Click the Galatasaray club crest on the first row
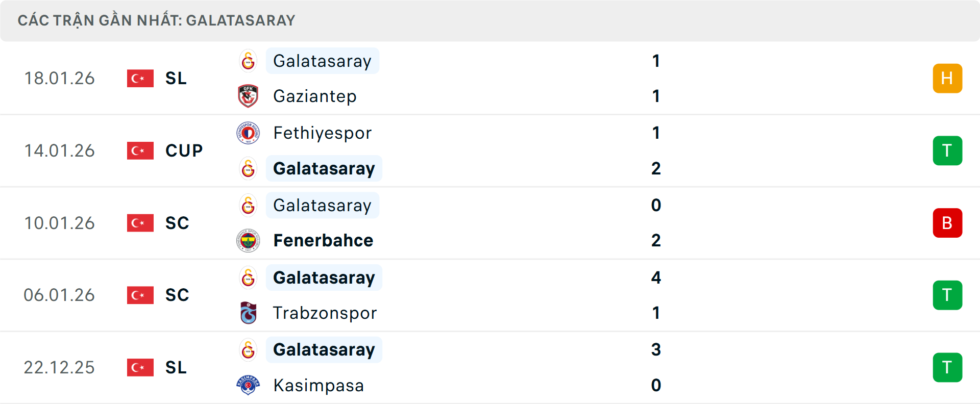The image size is (980, 404). [x=248, y=61]
